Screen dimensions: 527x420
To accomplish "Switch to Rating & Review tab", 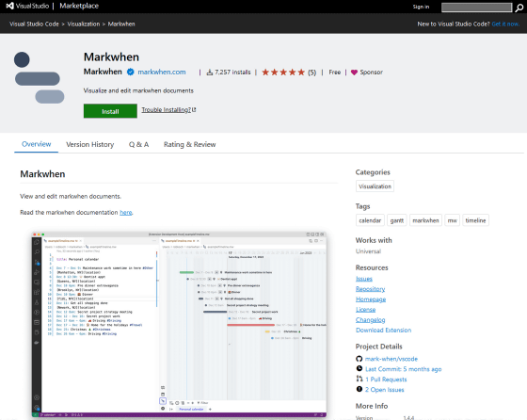I will click(189, 144).
